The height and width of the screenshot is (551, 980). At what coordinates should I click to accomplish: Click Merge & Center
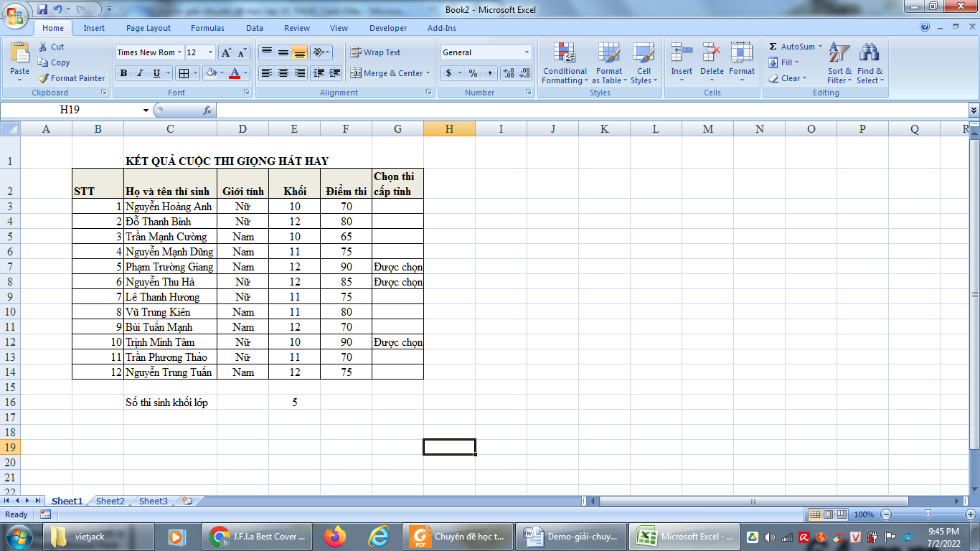[x=386, y=73]
